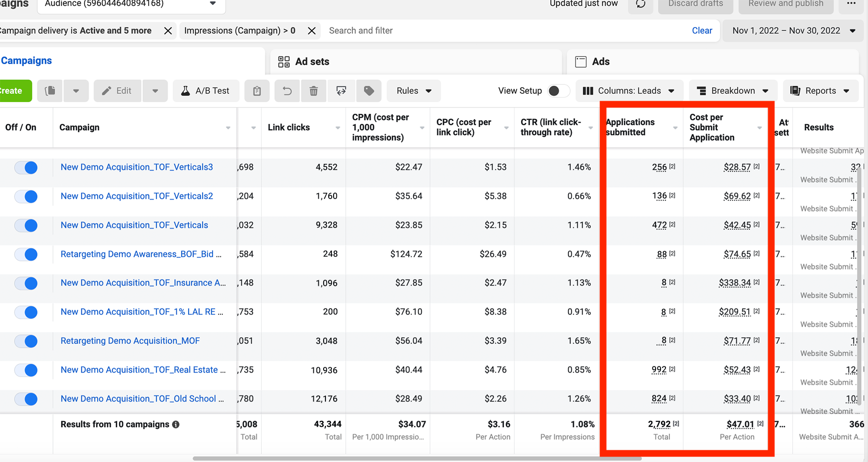Click the duplicate campaign icon

coord(50,91)
